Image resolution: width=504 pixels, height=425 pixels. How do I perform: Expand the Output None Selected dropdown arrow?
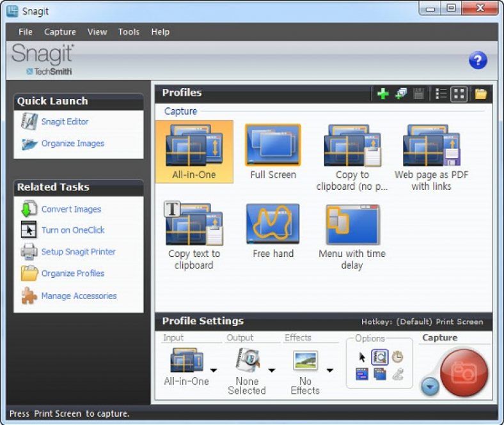coord(272,371)
